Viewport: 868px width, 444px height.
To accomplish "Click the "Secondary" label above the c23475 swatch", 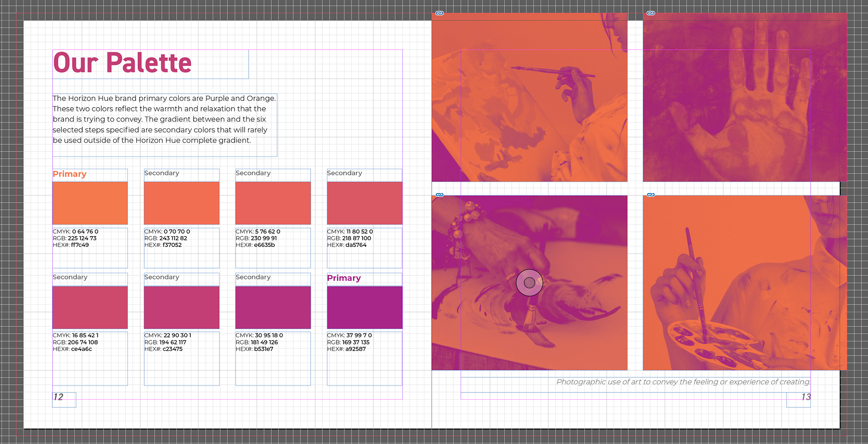I will click(161, 277).
